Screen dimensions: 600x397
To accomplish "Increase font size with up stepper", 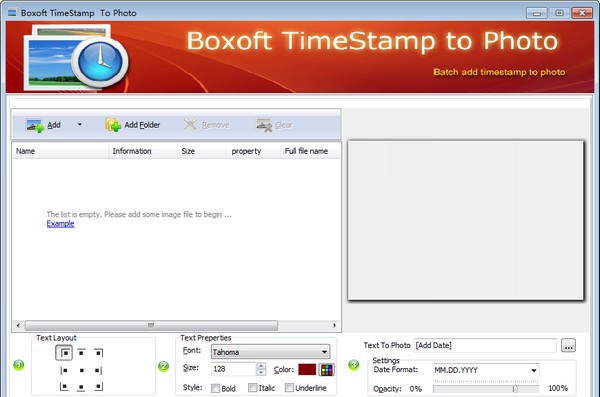I will click(x=261, y=366).
